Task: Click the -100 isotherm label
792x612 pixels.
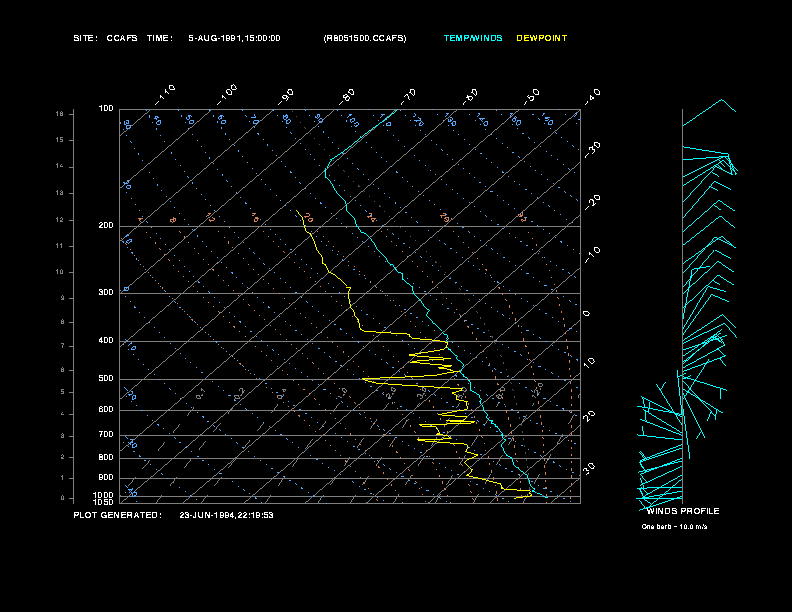Action: (x=227, y=94)
